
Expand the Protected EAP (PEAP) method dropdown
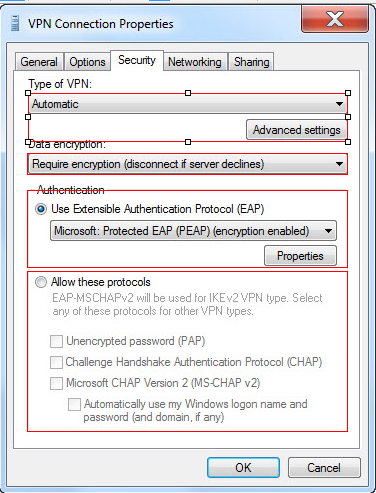pos(193,231)
